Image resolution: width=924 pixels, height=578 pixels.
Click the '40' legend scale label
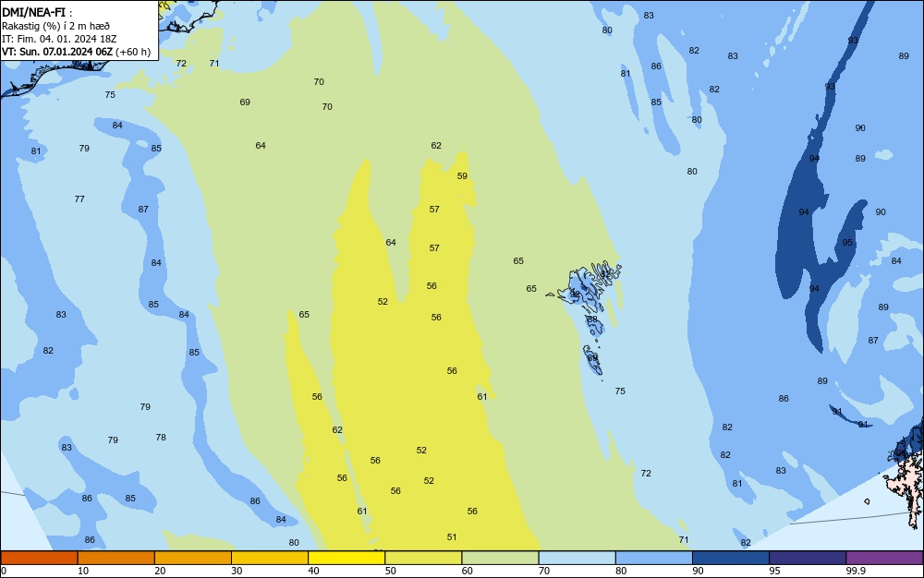tap(313, 571)
